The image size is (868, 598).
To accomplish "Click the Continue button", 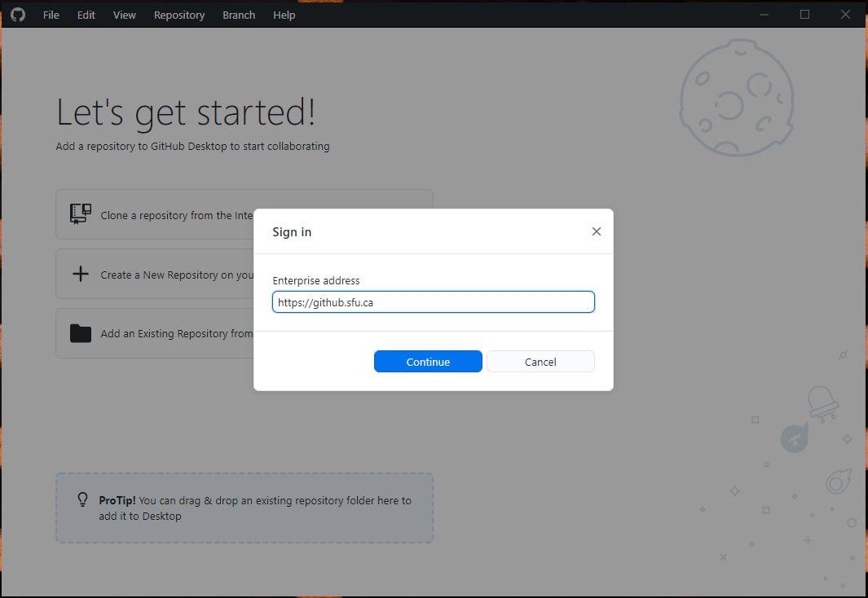I will click(428, 361).
